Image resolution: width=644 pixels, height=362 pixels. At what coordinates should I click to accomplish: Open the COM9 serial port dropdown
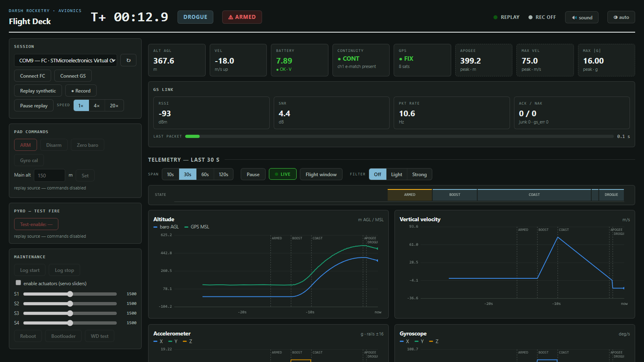pyautogui.click(x=66, y=60)
